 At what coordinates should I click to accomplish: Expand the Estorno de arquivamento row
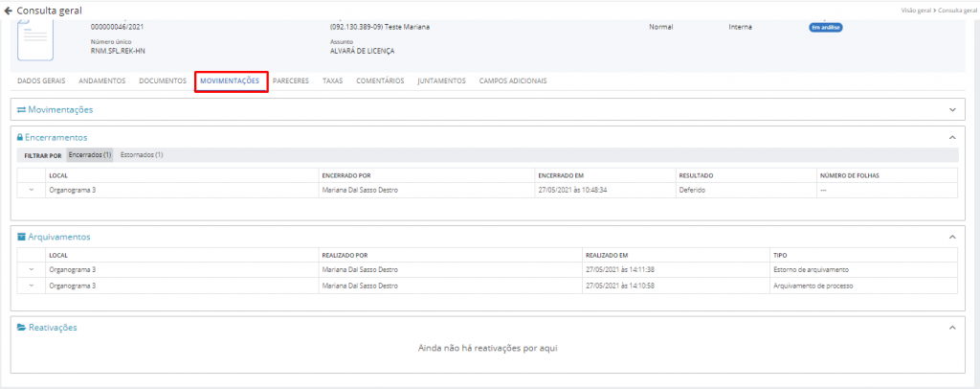pos(32,270)
